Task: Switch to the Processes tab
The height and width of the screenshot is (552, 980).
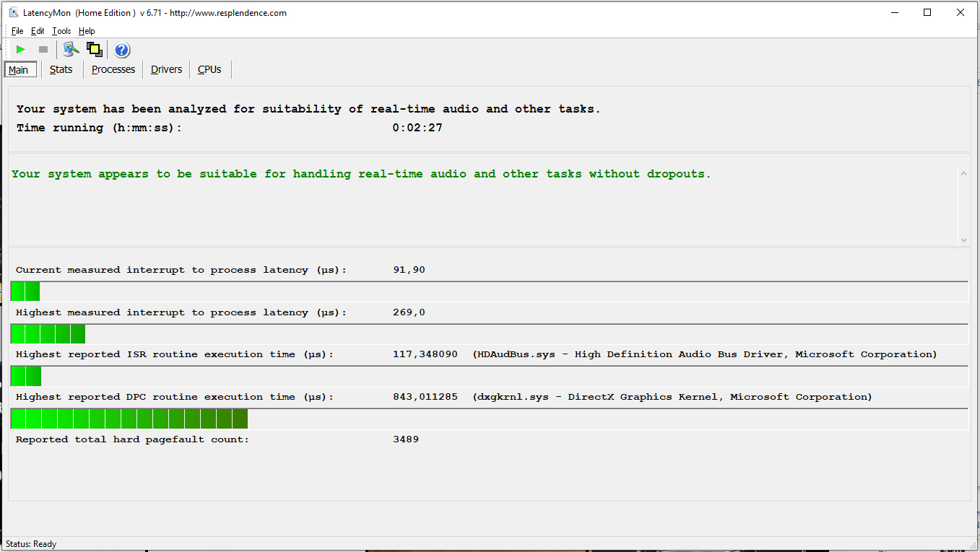Action: 113,69
